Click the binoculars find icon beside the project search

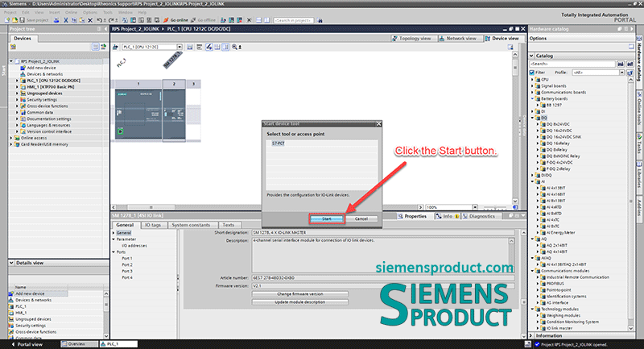tap(320, 20)
